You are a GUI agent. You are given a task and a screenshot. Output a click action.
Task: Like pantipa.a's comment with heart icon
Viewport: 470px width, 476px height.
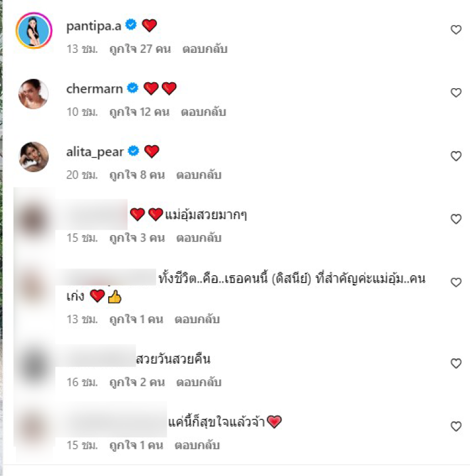(456, 29)
